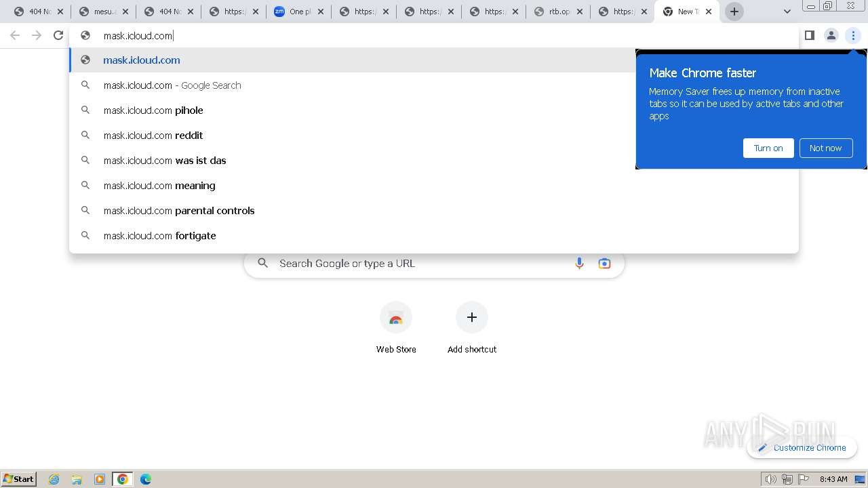
Task: Open the profile avatar icon
Action: coord(831,35)
